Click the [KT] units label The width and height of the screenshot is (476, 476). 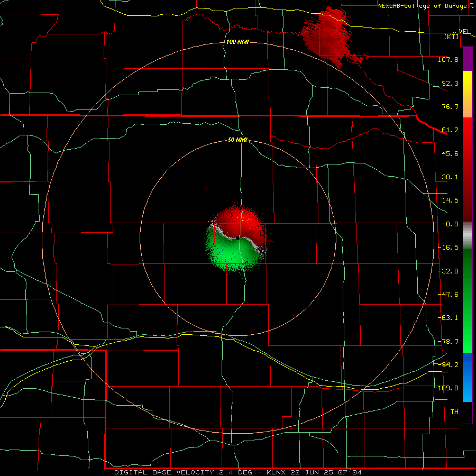(452, 36)
